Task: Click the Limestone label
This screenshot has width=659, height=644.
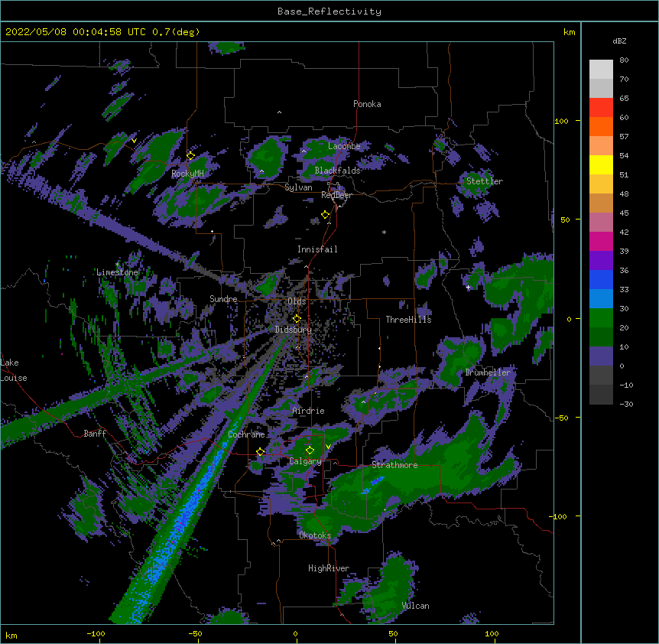Action: click(117, 272)
